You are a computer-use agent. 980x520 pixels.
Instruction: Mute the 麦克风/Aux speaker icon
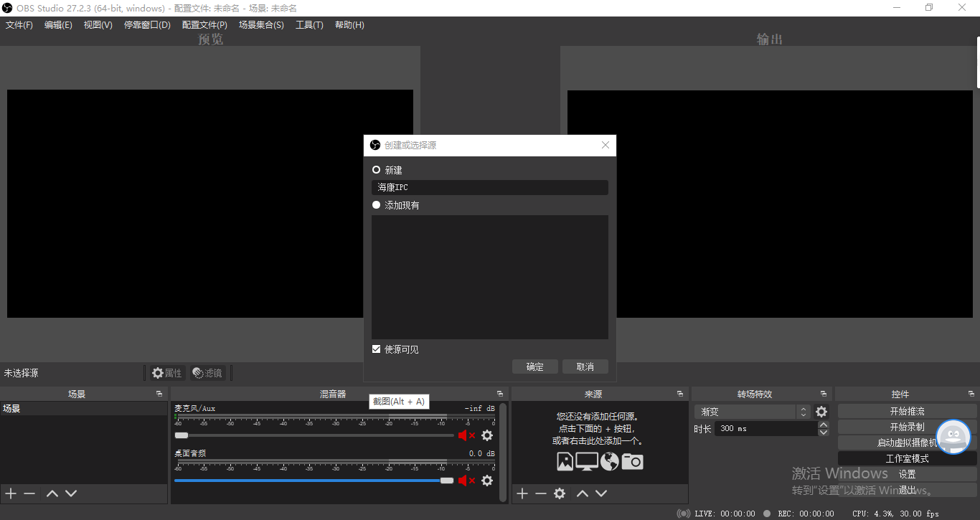[467, 435]
